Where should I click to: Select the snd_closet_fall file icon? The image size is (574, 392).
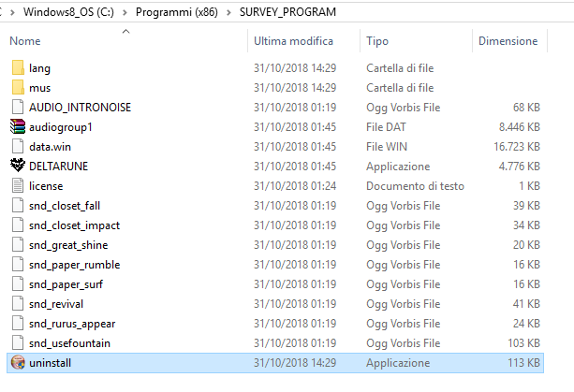point(18,206)
